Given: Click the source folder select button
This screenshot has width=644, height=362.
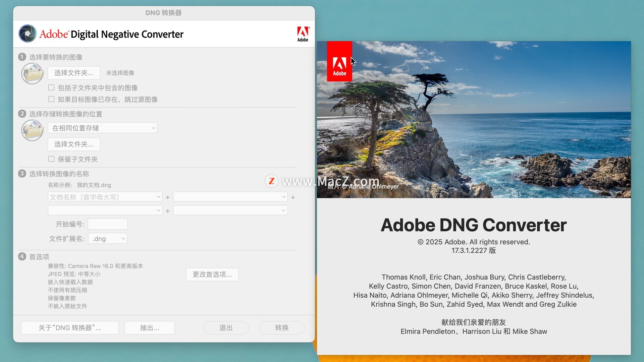Looking at the screenshot, I should [74, 73].
